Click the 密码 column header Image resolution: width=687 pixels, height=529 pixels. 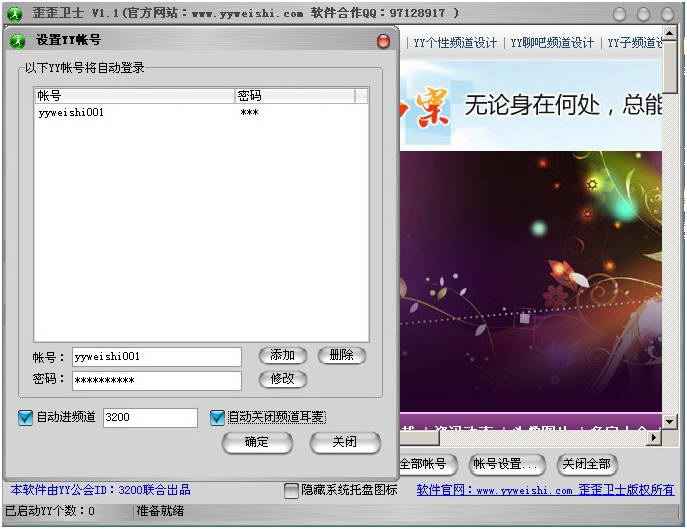click(295, 96)
